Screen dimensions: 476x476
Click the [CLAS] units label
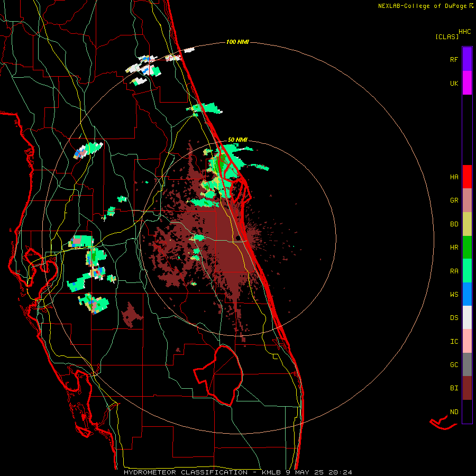(447, 36)
